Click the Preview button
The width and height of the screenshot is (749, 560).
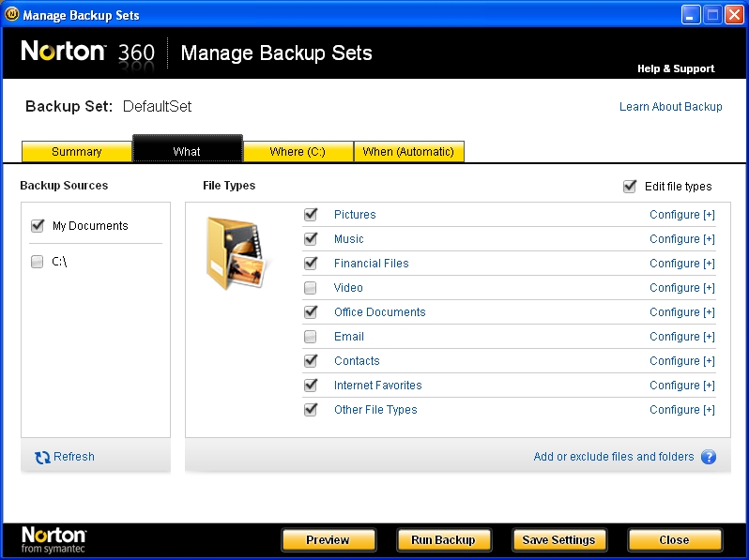[329, 540]
